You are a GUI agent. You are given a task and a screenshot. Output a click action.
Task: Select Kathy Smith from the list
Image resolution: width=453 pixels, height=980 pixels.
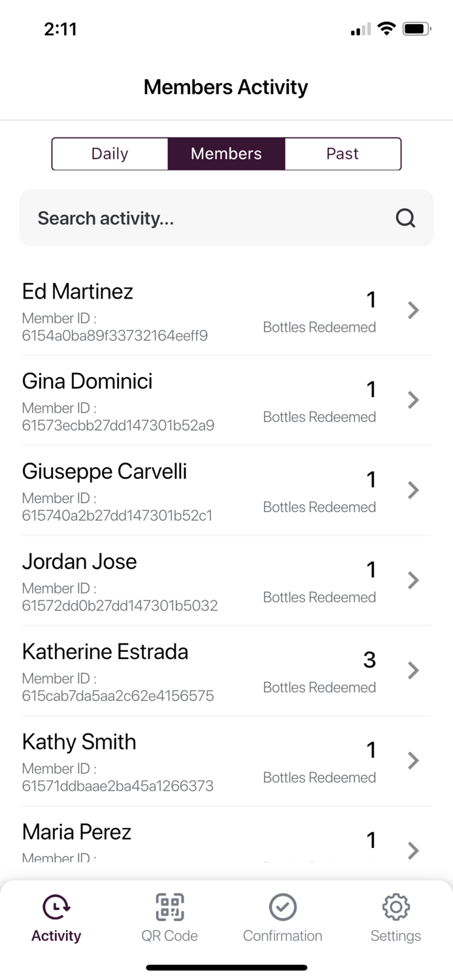[412, 760]
